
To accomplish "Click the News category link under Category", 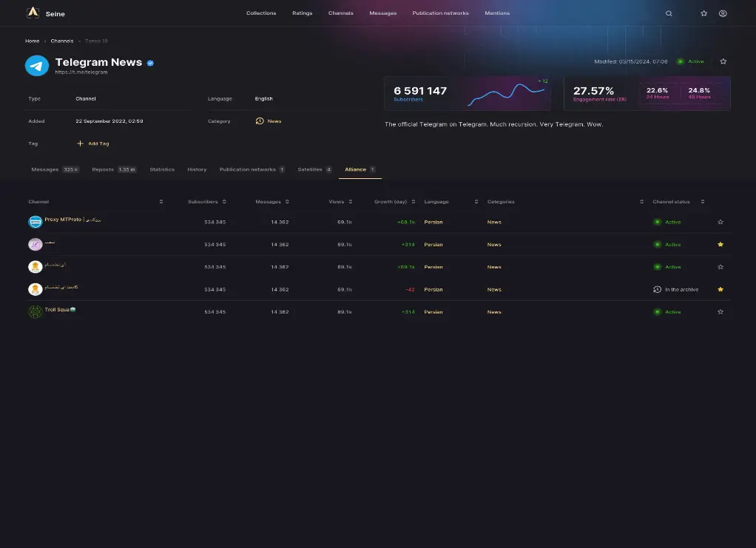I will click(274, 121).
